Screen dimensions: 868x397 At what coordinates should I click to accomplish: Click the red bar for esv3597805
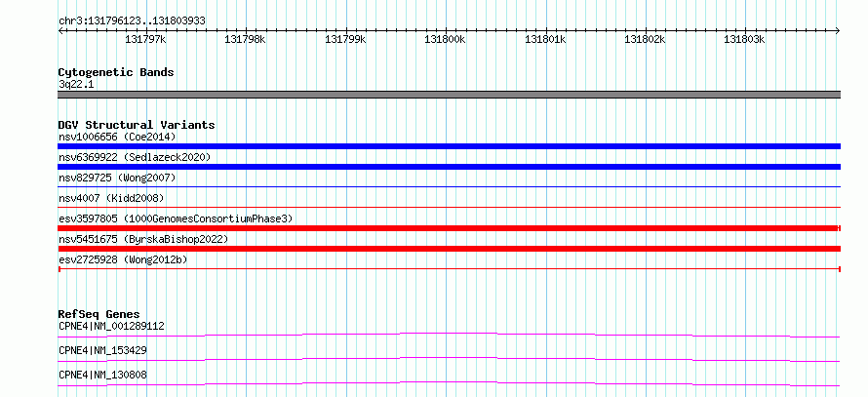(449, 228)
